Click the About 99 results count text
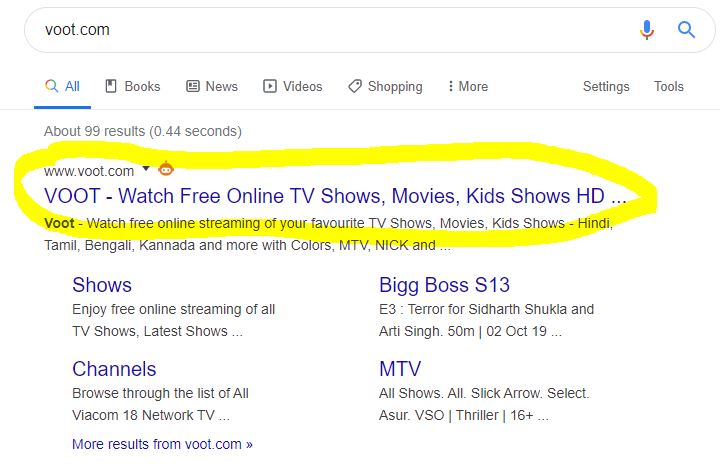 (143, 131)
